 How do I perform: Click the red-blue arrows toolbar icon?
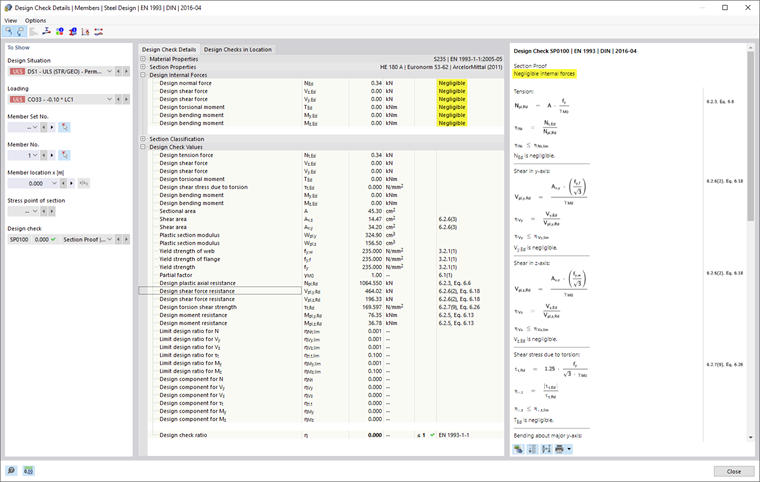coord(98,32)
